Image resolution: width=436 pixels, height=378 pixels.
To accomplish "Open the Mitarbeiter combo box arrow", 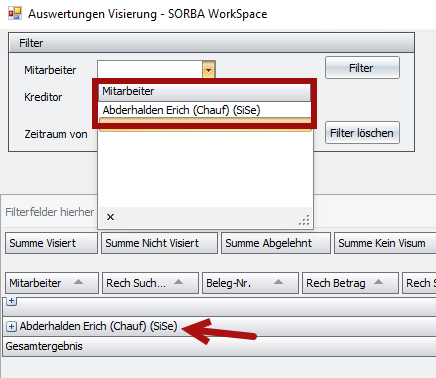I will click(x=209, y=70).
